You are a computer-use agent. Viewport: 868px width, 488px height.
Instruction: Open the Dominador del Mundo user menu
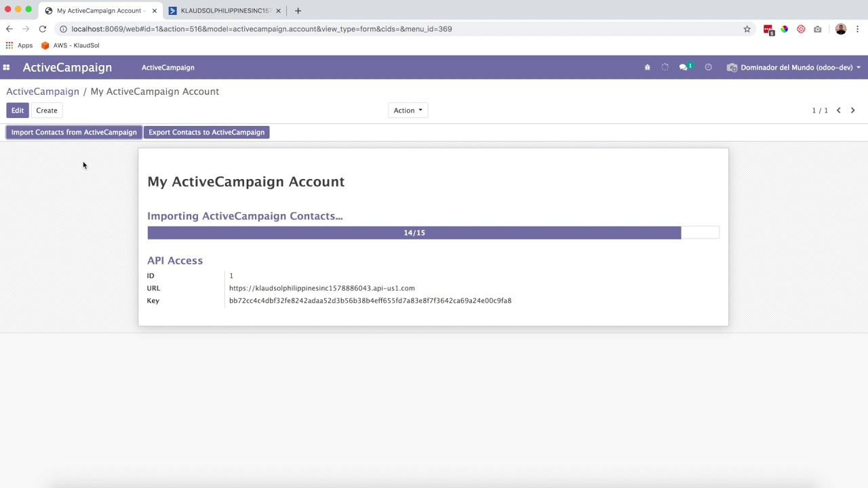(x=800, y=67)
